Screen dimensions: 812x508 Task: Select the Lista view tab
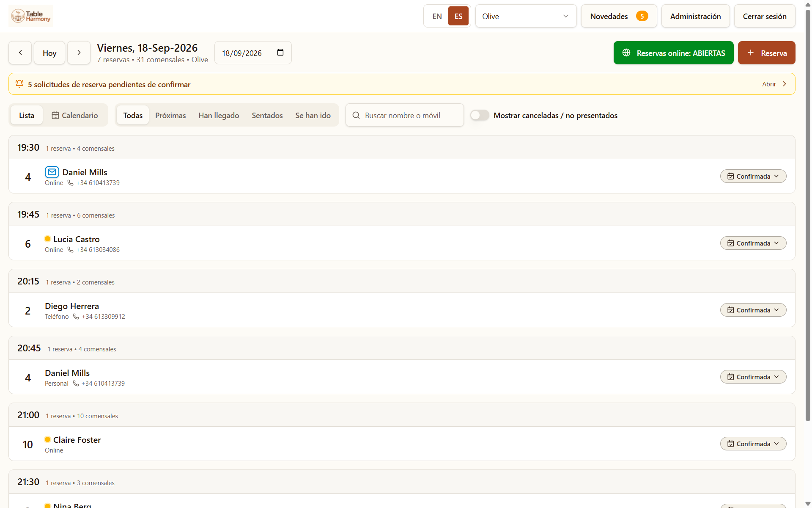[27, 115]
